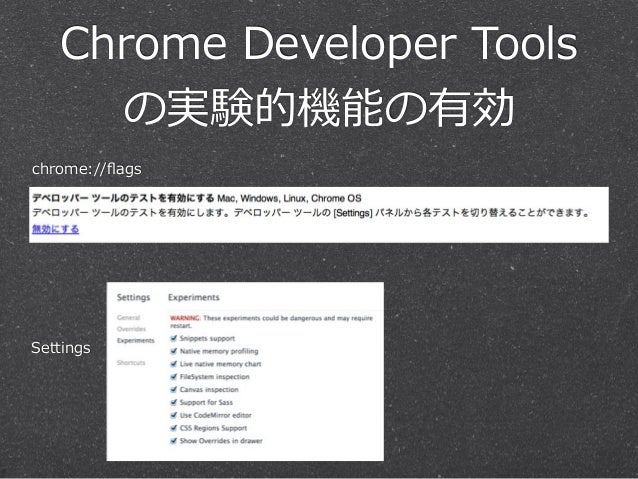Image resolution: width=638 pixels, height=479 pixels.
Task: Select the Experiments tab in sidebar
Action: [135, 340]
